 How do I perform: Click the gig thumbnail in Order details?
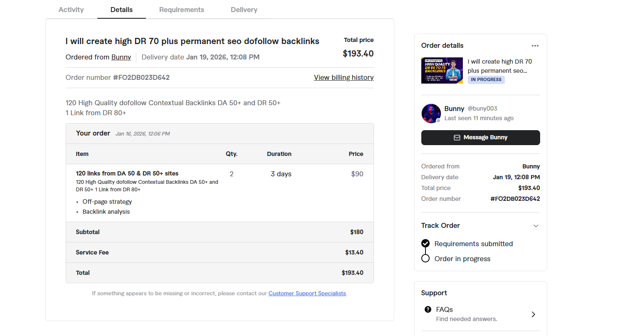point(442,70)
